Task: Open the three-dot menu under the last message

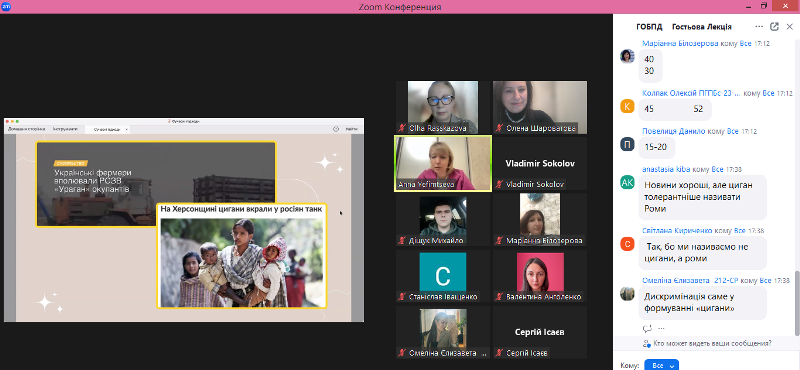Action: pyautogui.click(x=661, y=328)
